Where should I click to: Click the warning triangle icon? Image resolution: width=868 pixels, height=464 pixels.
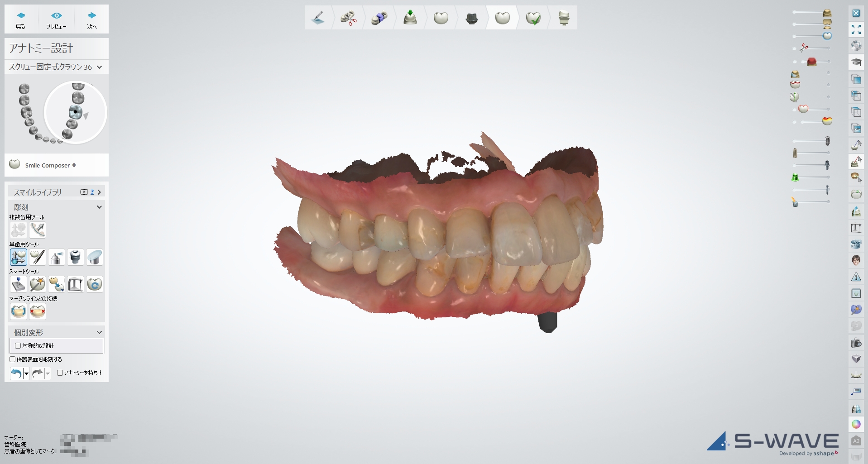[856, 277]
